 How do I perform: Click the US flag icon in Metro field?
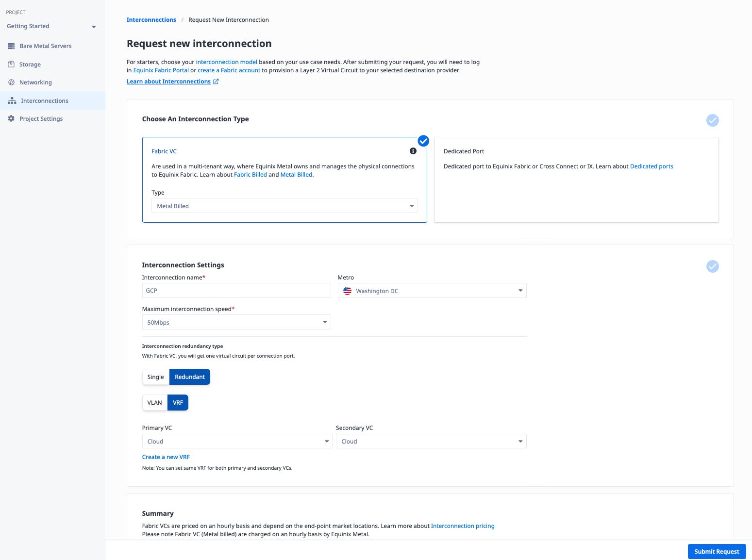pos(348,291)
